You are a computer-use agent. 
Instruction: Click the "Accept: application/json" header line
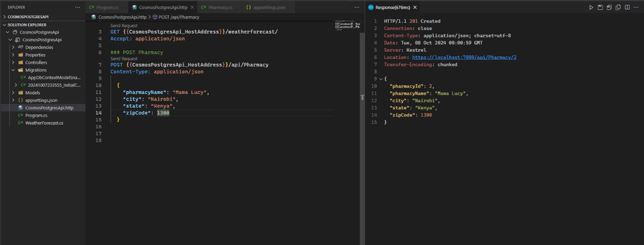click(148, 39)
